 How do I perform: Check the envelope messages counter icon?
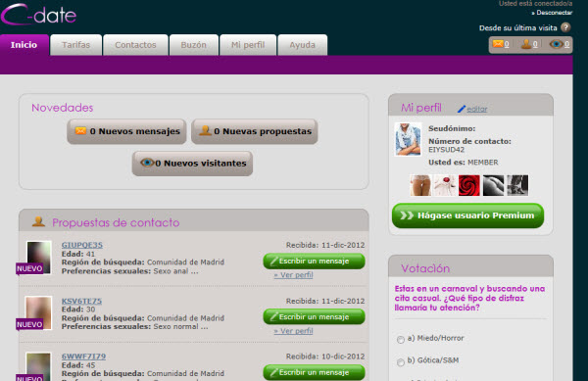tap(498, 44)
